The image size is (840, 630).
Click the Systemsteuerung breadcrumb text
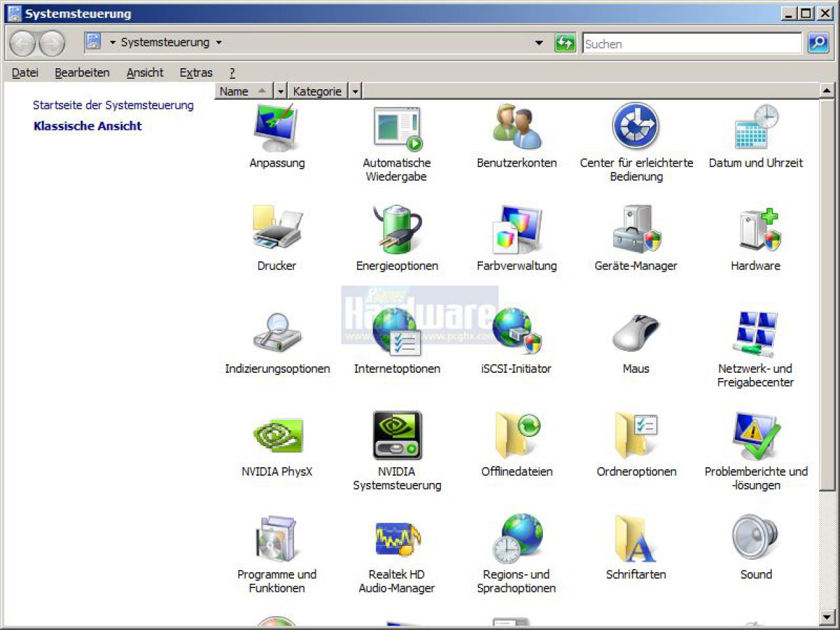click(x=165, y=42)
